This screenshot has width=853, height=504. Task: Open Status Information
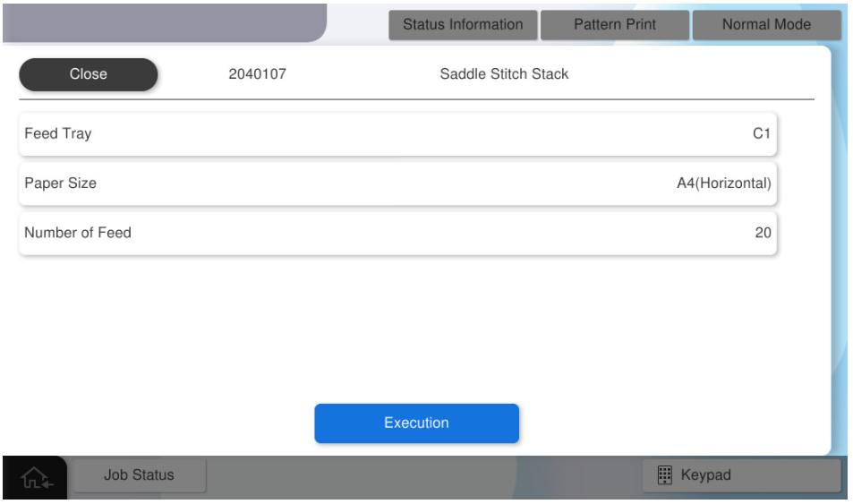[463, 25]
